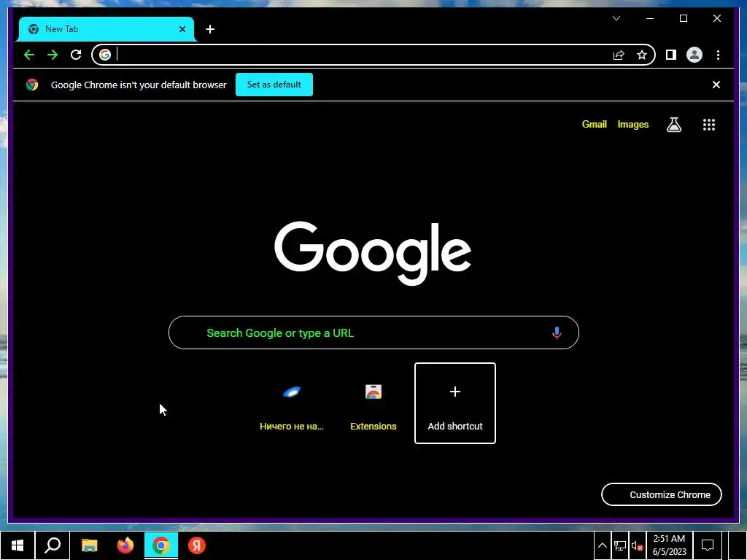
Task: Click Add shortcut tile
Action: (455, 403)
